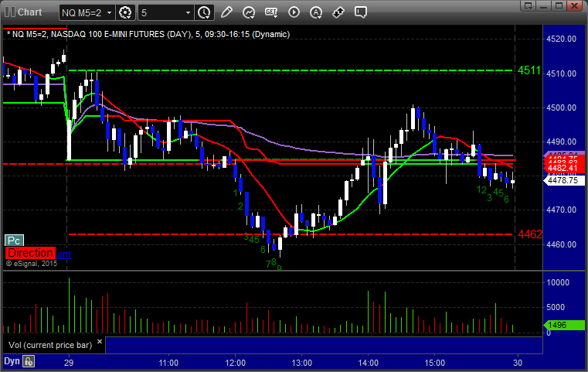Viewport: 588px width, 372px height.
Task: Open the time template clock menu
Action: [205, 13]
